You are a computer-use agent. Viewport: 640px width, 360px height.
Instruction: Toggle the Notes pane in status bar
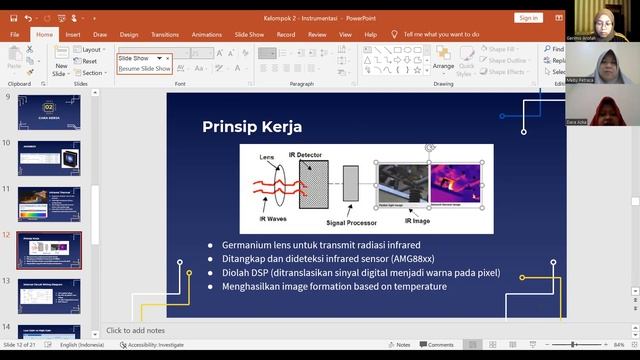(399, 345)
